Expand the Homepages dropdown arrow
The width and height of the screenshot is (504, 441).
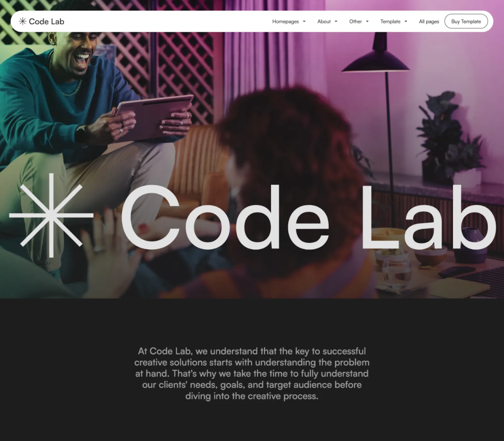(x=304, y=21)
